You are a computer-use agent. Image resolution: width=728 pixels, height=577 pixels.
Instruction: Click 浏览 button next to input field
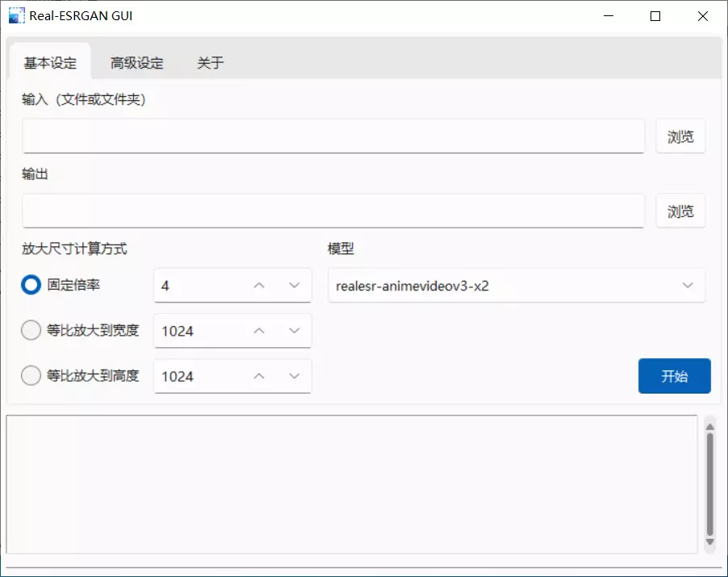(680, 136)
